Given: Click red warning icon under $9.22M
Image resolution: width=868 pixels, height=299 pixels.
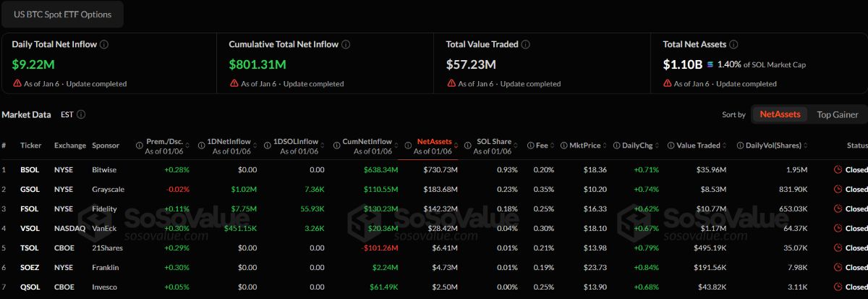Looking at the screenshot, I should pos(17,83).
